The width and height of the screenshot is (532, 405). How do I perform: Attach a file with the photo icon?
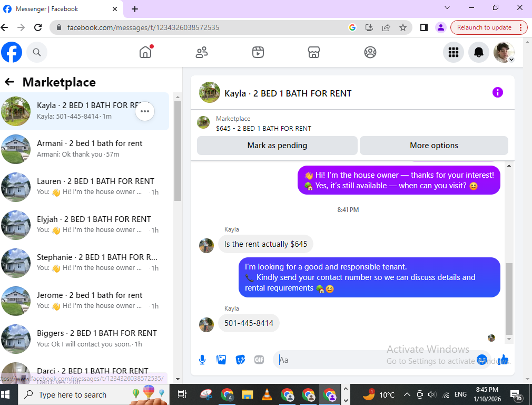(221, 360)
